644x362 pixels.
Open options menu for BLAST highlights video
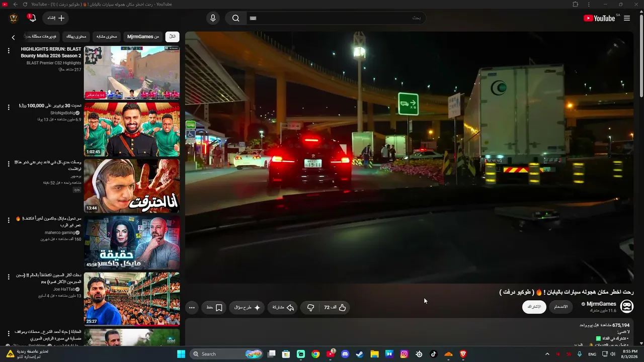[9, 51]
